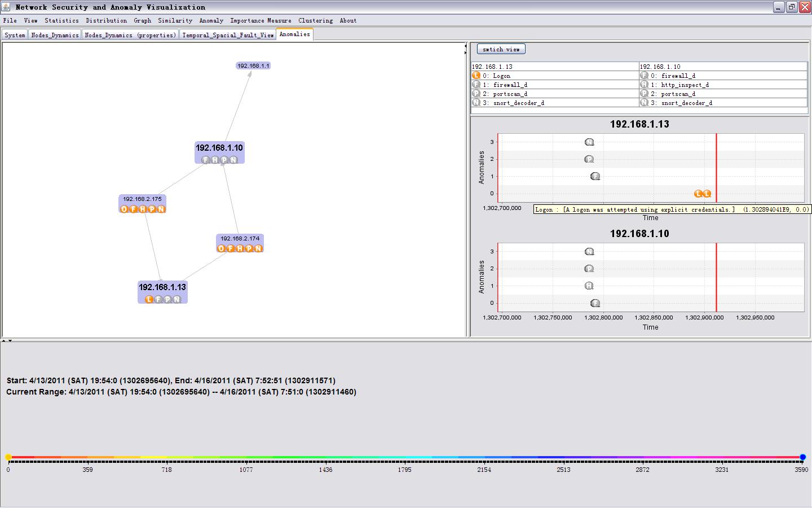The image size is (812, 508).
Task: Click the down arrow on the horizontal split divider
Action: pyautogui.click(x=10, y=340)
